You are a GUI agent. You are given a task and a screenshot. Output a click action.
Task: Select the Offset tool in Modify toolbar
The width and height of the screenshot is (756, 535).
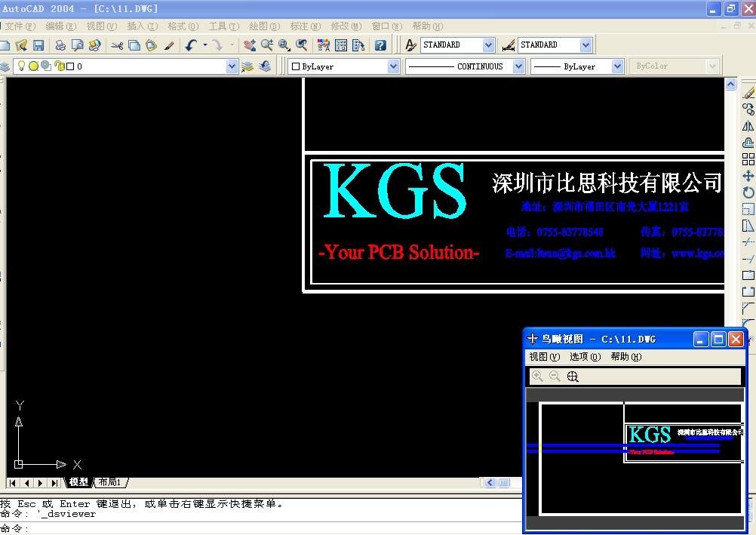tap(748, 143)
